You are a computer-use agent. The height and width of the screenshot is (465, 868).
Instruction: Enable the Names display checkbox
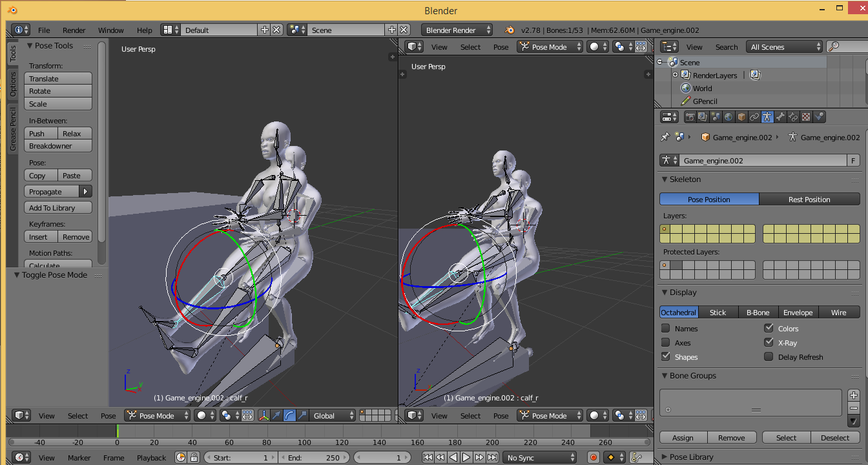(666, 328)
